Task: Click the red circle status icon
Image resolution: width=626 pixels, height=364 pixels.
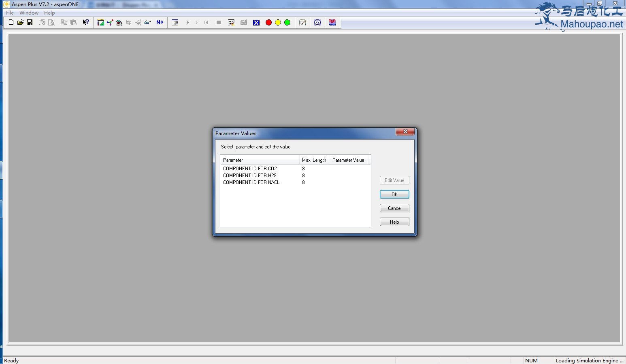Action: pos(268,23)
